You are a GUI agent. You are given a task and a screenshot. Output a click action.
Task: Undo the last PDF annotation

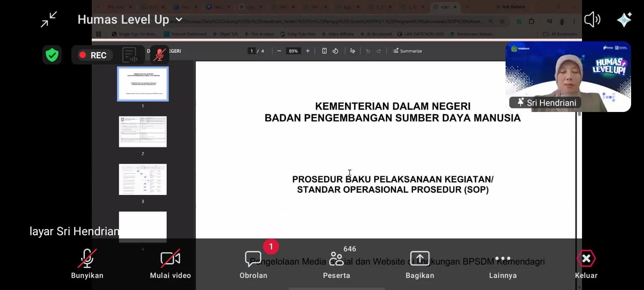(x=368, y=51)
